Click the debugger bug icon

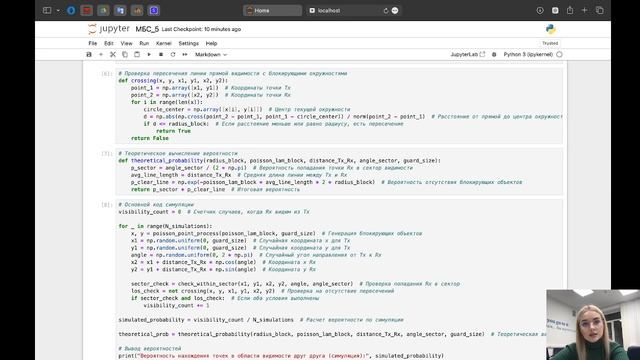(494, 54)
